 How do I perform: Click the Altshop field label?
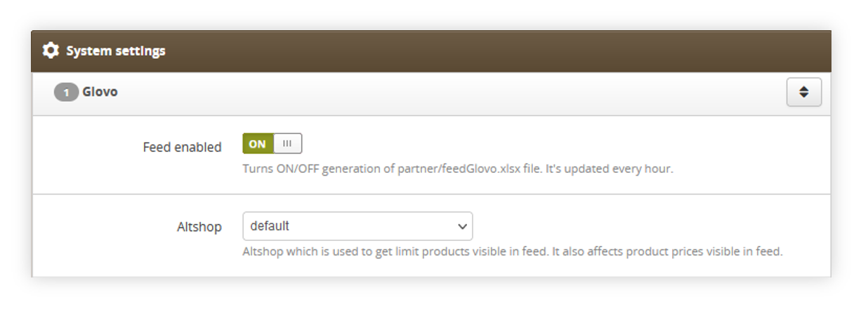point(199,227)
